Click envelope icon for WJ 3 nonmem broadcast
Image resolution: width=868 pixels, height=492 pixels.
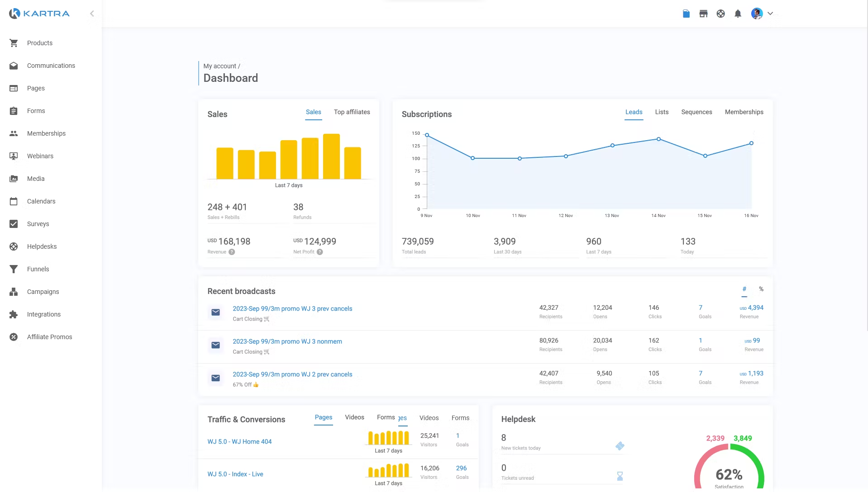coord(215,345)
